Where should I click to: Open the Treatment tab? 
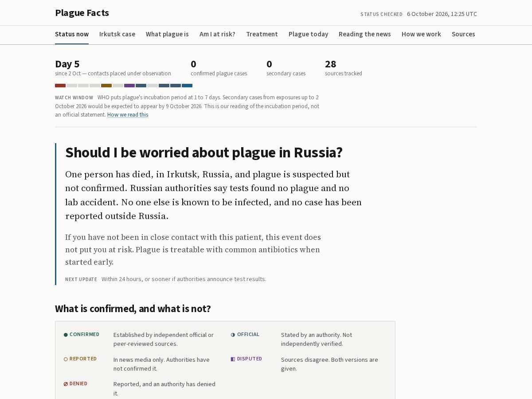(x=262, y=34)
